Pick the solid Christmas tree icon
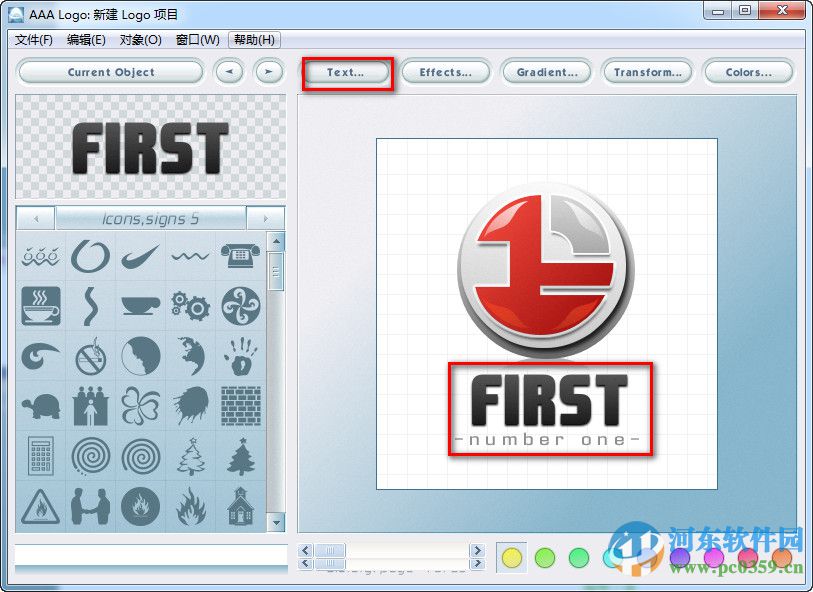 point(241,456)
